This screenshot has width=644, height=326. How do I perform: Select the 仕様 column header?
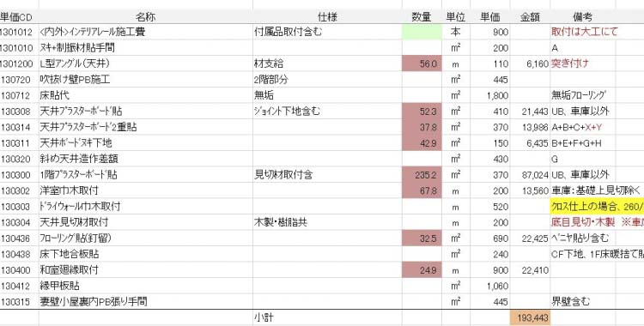(x=327, y=17)
